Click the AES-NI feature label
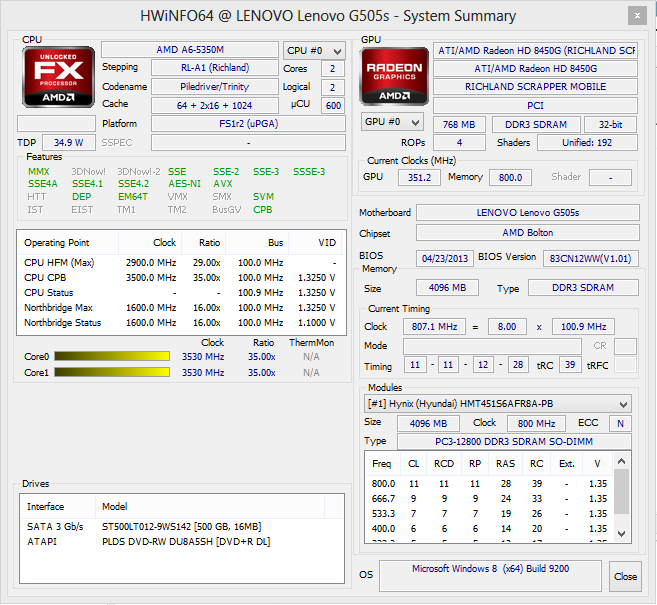Screen dimensions: 657x605 click(x=184, y=184)
